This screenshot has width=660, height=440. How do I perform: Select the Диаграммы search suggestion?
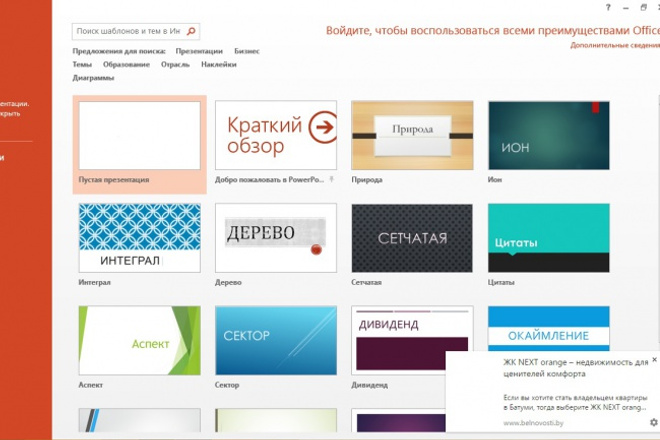93,78
